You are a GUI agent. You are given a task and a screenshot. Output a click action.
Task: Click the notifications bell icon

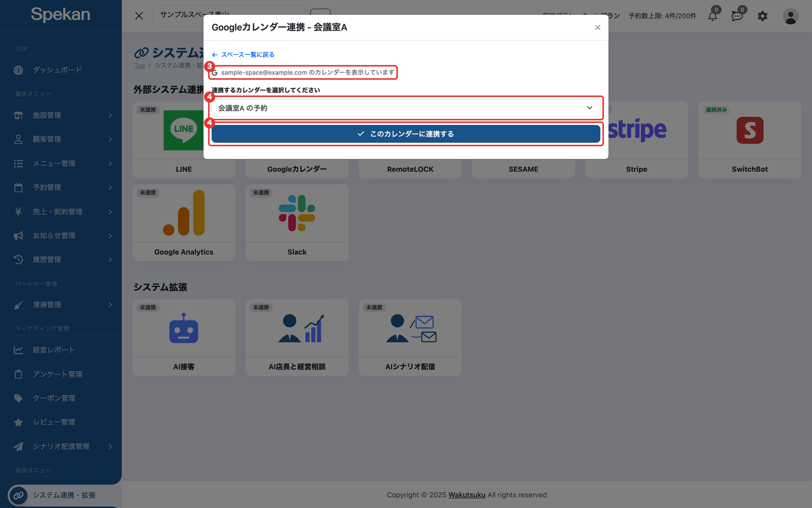[x=713, y=16]
